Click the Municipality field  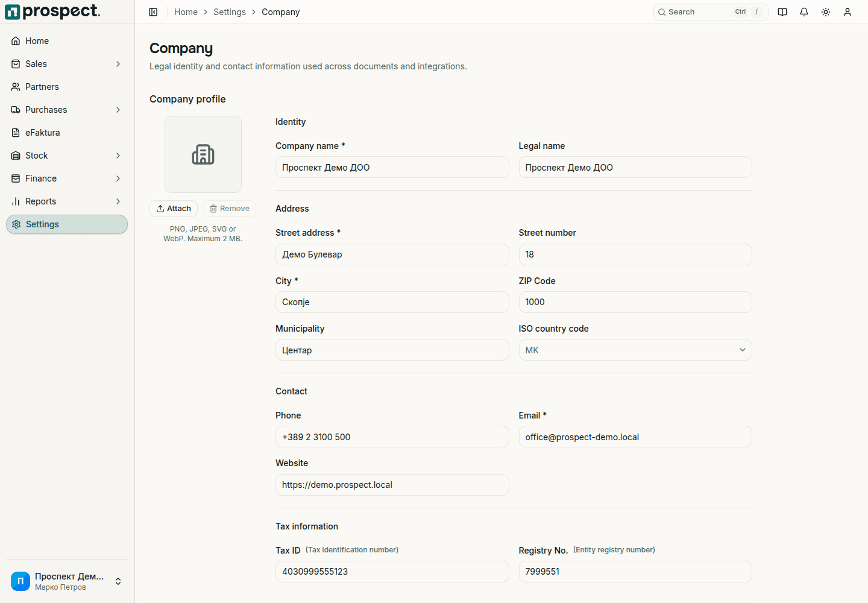[x=392, y=350]
